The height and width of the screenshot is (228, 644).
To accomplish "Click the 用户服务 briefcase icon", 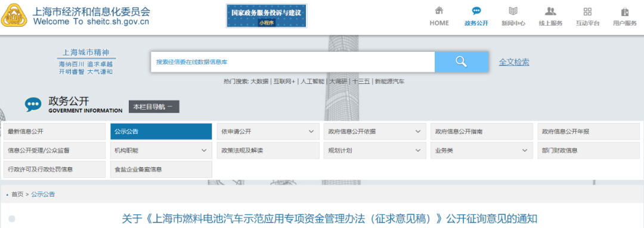I will pos(625,11).
